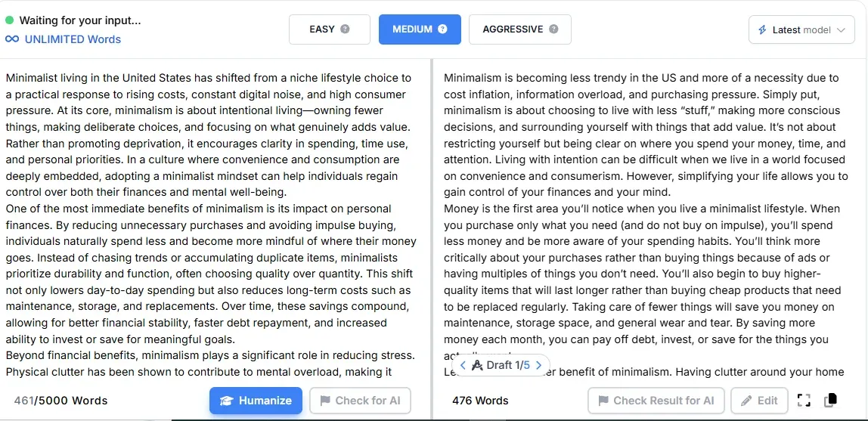Click the AGGRESSIVE mode help icon

[x=553, y=29]
